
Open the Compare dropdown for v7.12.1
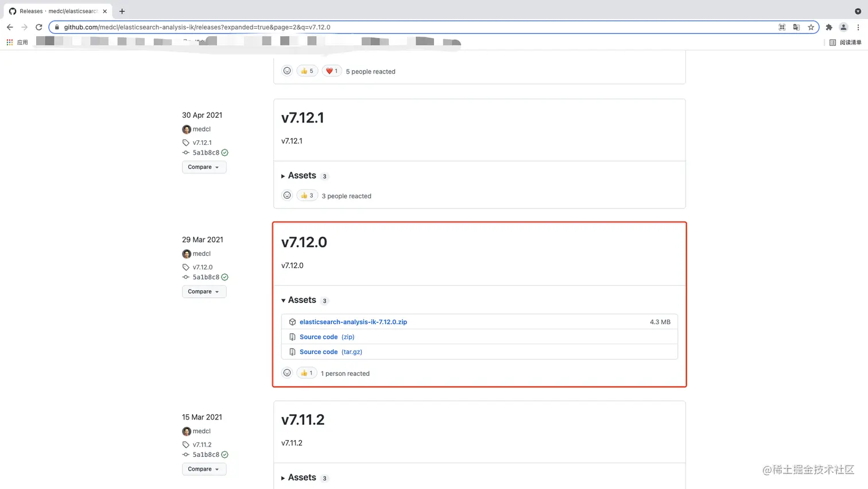(204, 167)
